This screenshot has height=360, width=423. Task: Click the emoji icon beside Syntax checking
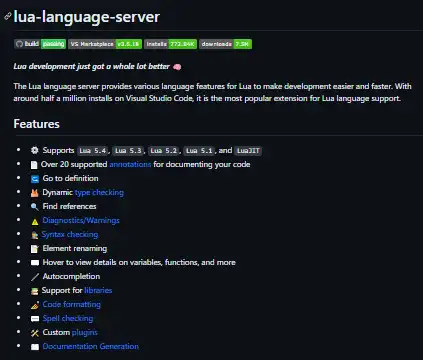coord(34,235)
